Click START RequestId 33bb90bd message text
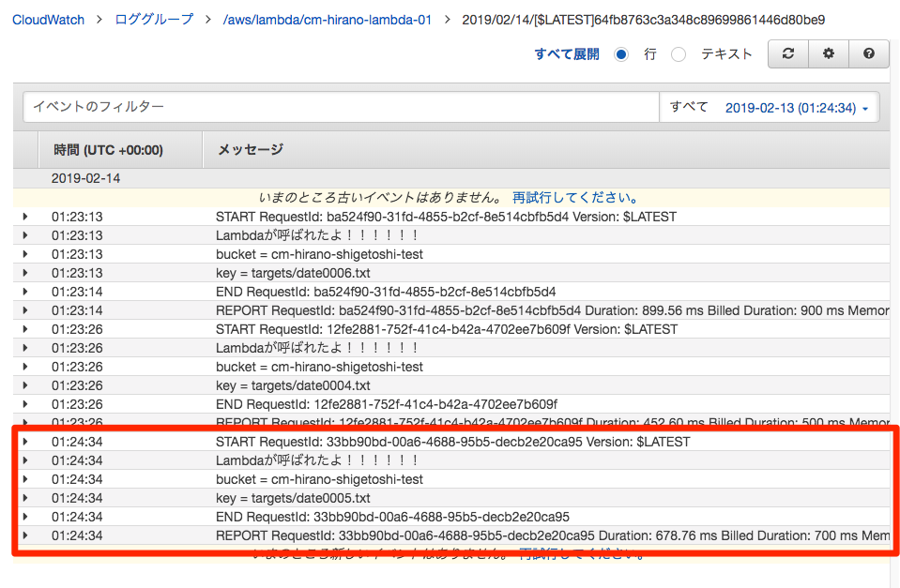900x588 pixels. point(453,442)
